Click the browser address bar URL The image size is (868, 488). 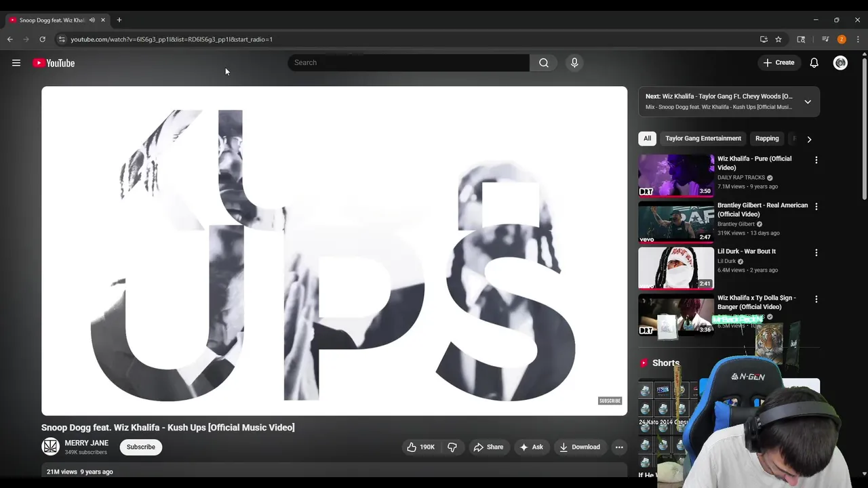(172, 39)
